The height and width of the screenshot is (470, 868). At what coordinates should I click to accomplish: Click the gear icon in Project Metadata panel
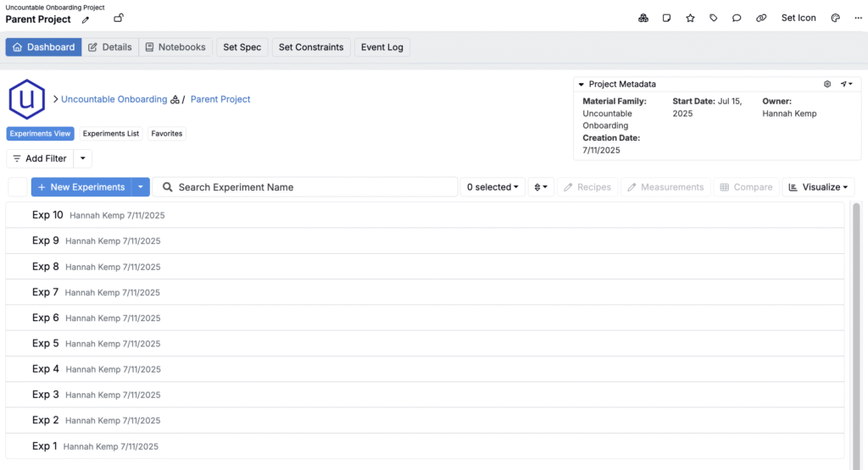tap(827, 85)
